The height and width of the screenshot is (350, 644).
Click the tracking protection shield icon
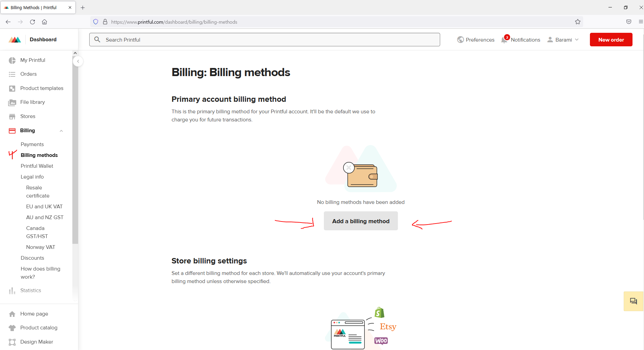coord(96,22)
